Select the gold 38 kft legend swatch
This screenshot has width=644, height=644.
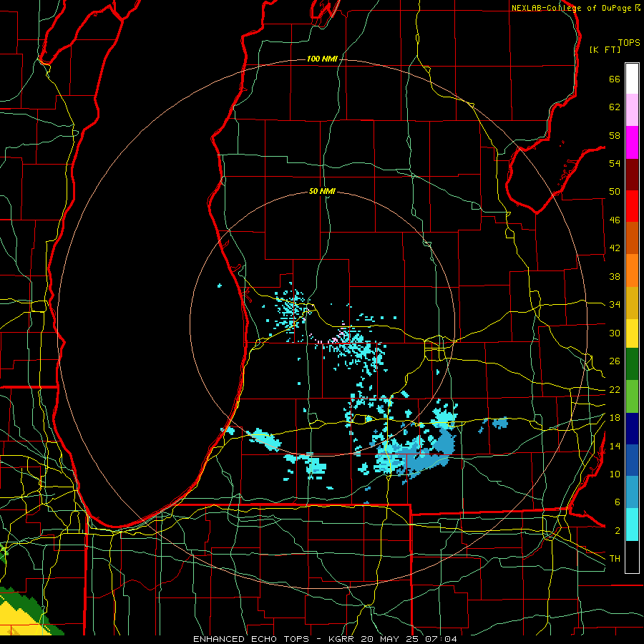632,303
